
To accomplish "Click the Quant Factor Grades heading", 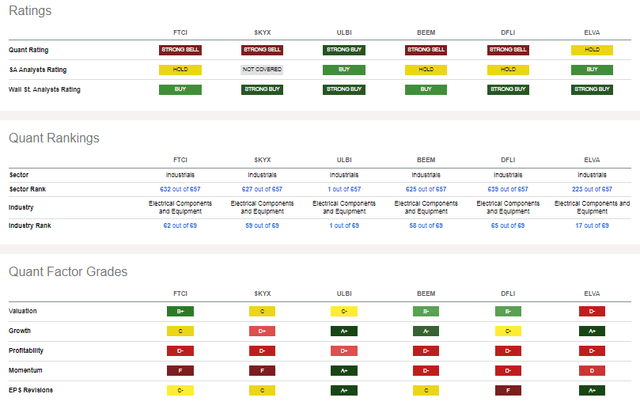I will (68, 271).
